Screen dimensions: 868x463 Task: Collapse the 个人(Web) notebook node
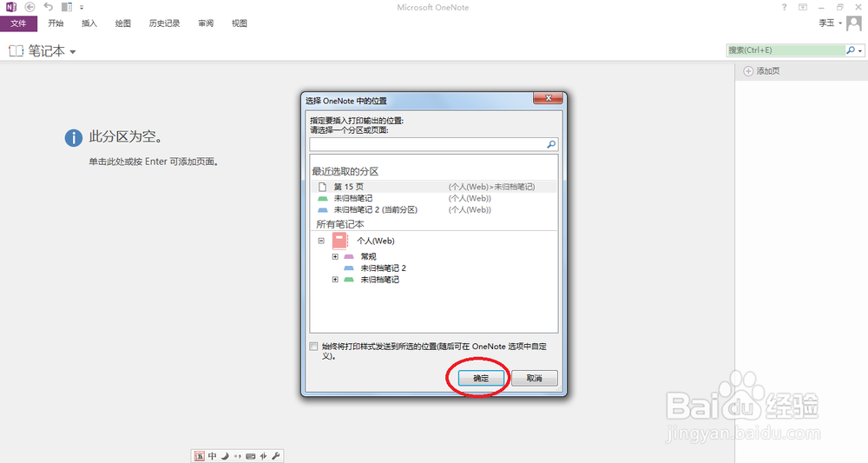tap(321, 241)
